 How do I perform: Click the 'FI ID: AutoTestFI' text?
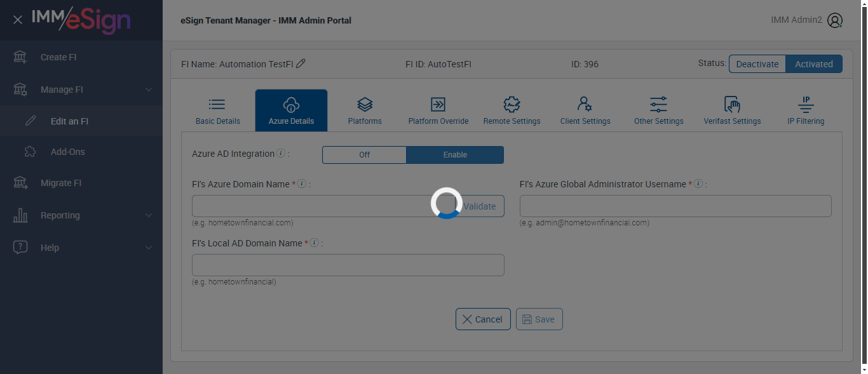tap(438, 64)
